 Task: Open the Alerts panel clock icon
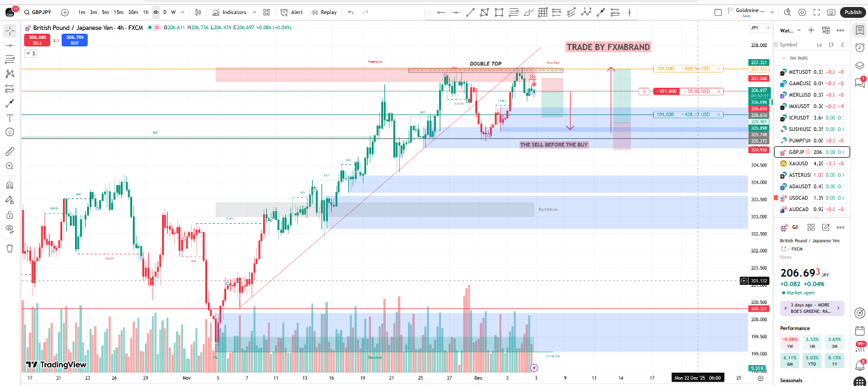(860, 48)
